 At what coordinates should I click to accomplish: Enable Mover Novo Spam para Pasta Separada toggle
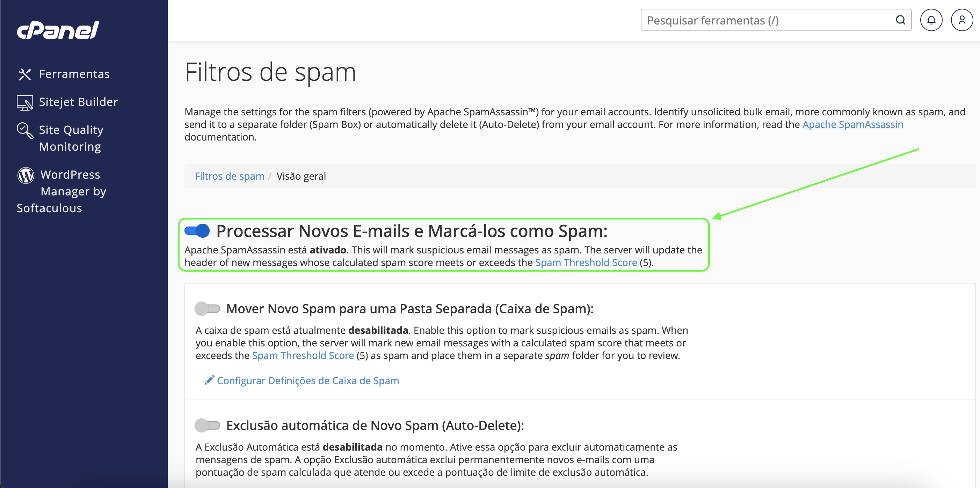[x=207, y=308]
